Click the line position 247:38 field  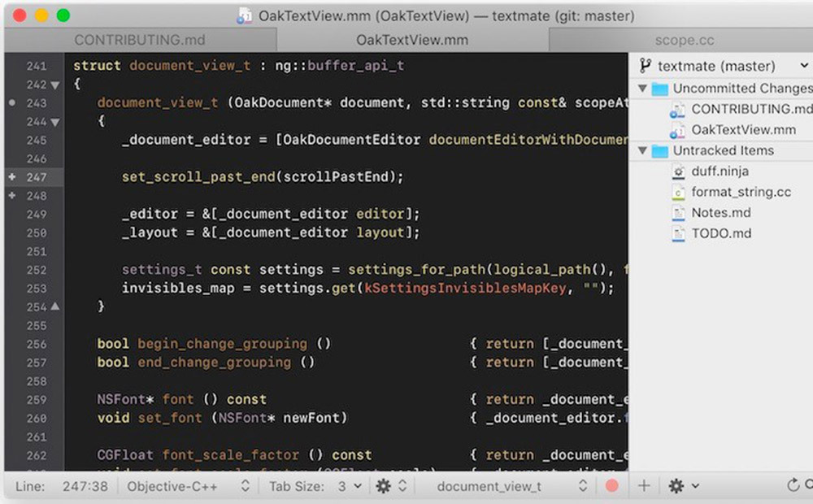coord(85,486)
